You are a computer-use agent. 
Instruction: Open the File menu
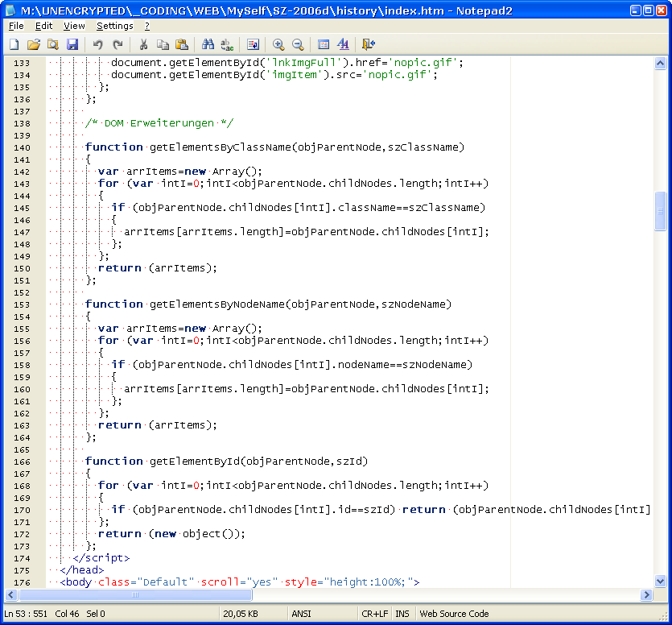(x=16, y=26)
